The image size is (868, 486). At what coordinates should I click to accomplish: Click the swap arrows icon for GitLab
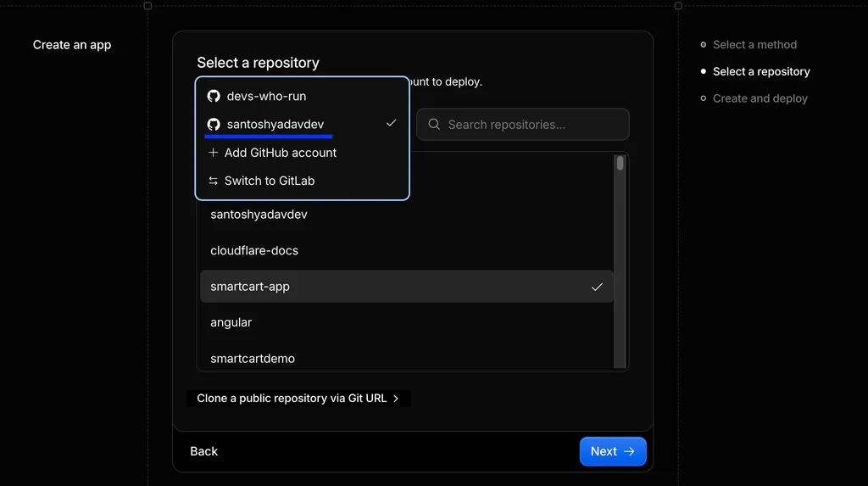(x=213, y=181)
